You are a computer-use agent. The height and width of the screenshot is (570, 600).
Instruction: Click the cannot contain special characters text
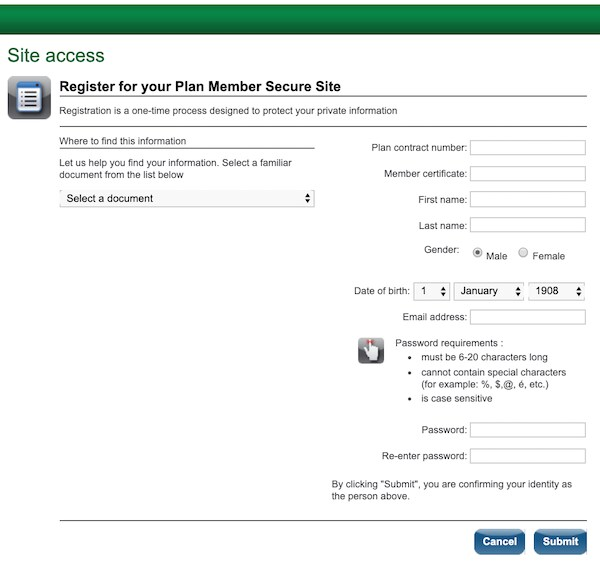point(493,378)
